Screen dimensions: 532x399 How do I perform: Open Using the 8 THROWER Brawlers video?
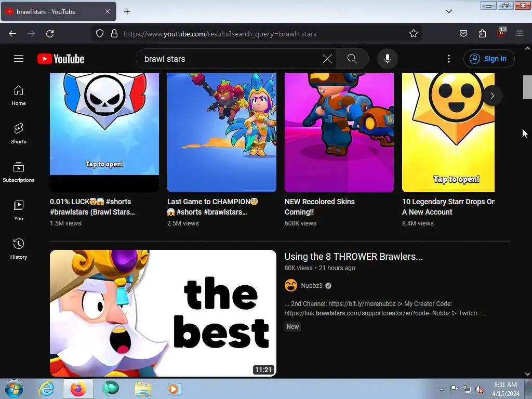[353, 257]
